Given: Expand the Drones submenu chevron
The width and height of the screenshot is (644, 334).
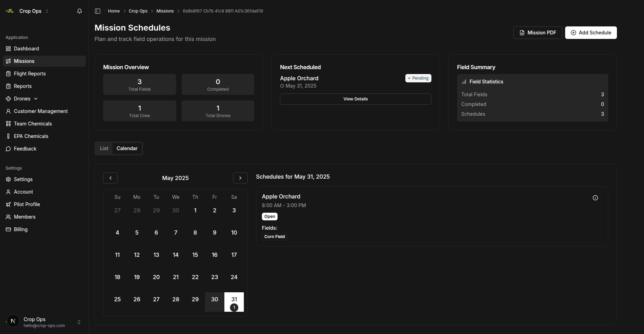Looking at the screenshot, I should tap(36, 99).
